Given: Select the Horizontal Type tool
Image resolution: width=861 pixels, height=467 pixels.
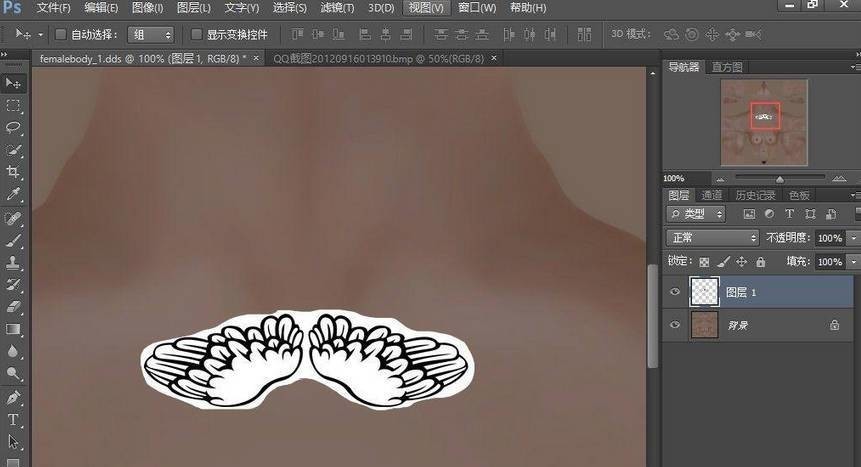Looking at the screenshot, I should coord(14,419).
